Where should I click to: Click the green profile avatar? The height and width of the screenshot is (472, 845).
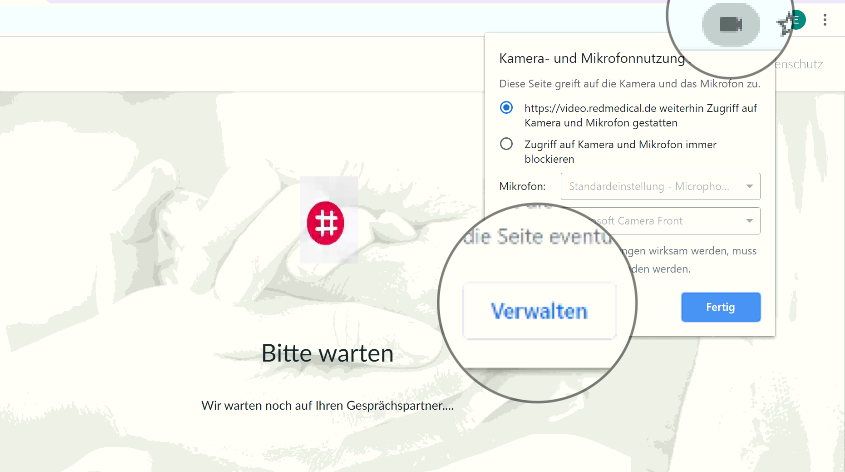coord(798,19)
